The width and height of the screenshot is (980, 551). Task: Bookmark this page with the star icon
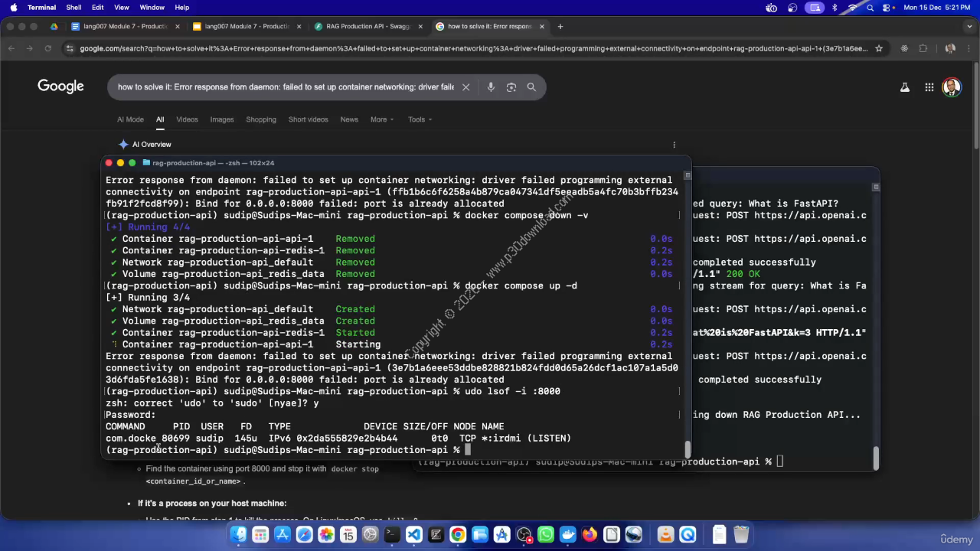coord(879,48)
